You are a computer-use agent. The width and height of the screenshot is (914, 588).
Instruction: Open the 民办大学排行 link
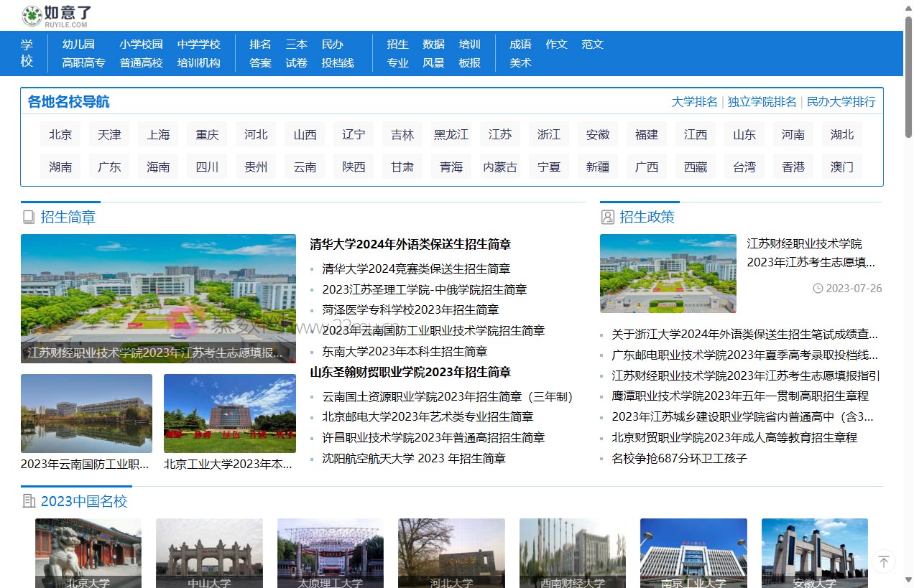tap(841, 102)
